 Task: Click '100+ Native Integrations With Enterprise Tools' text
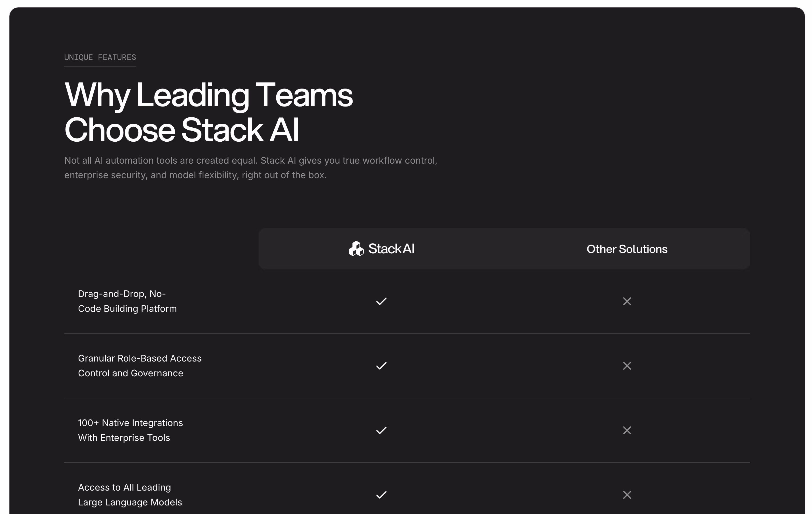pos(130,430)
